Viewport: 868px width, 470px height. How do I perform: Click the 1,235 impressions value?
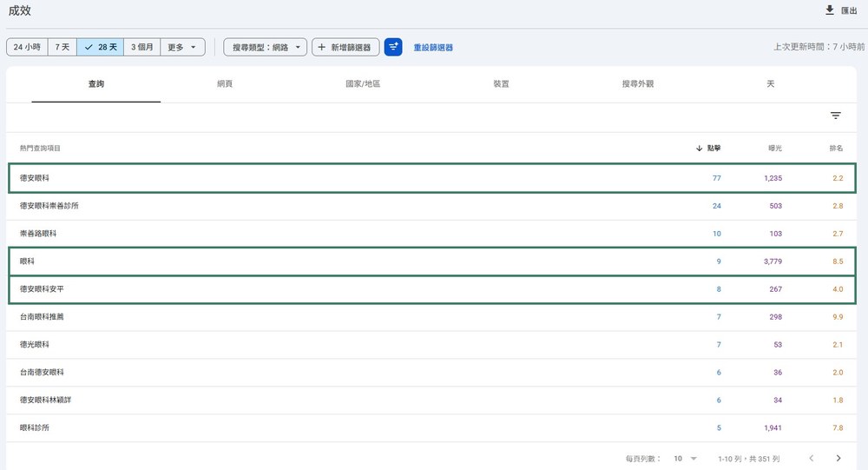[773, 178]
